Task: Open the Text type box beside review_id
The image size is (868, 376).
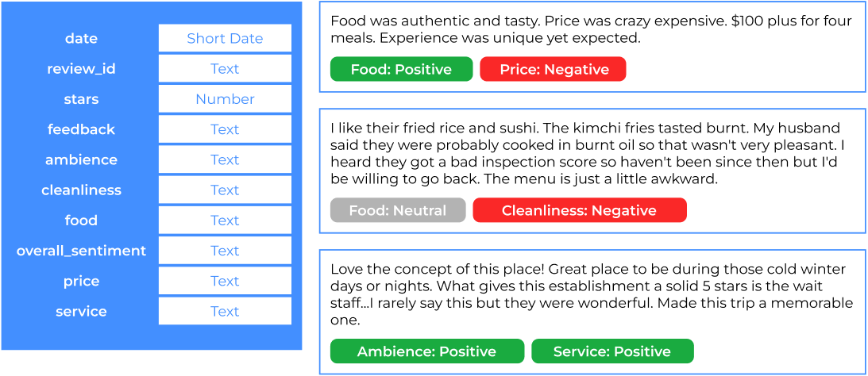Action: coord(225,69)
